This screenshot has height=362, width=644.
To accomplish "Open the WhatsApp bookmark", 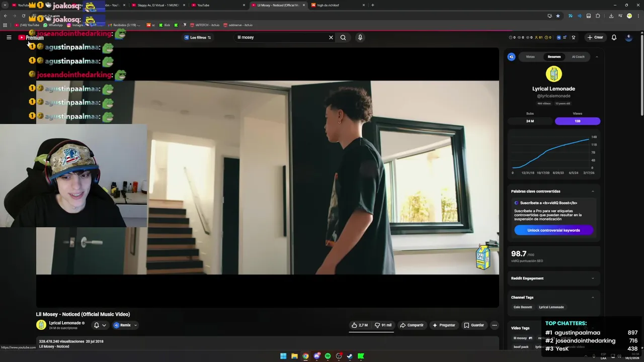I will pyautogui.click(x=53, y=25).
